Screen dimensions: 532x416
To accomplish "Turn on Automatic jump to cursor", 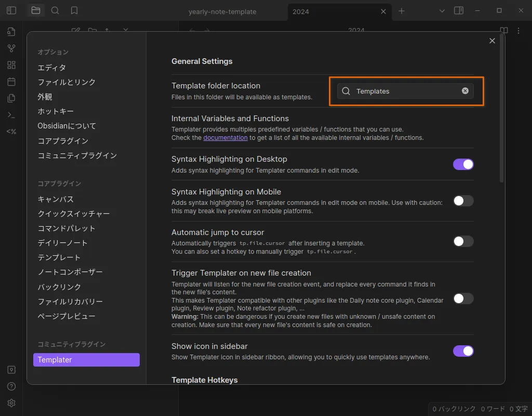I will pyautogui.click(x=463, y=241).
